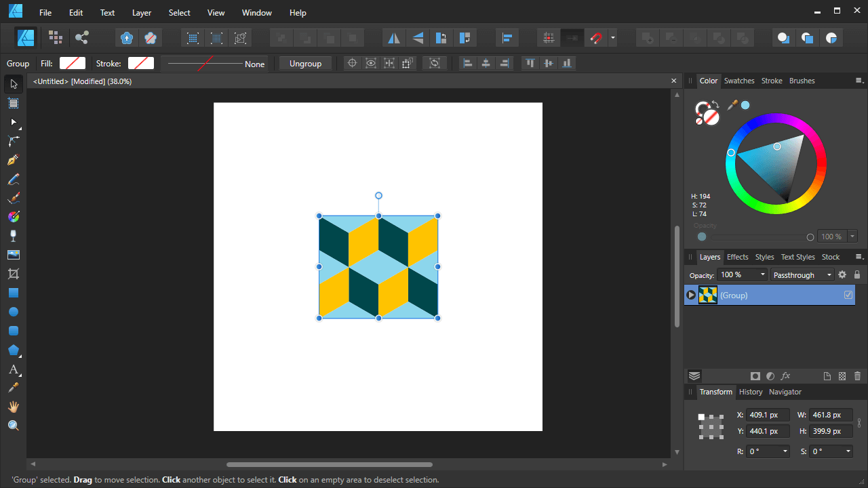Click Flip Horizontal in toolbar
Screen dimensions: 868x488
point(394,38)
